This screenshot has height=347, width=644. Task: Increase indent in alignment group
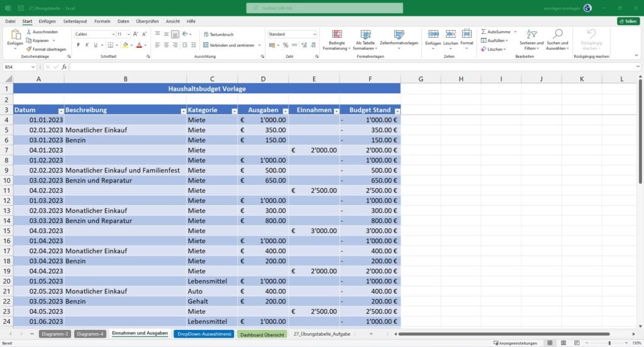click(194, 45)
